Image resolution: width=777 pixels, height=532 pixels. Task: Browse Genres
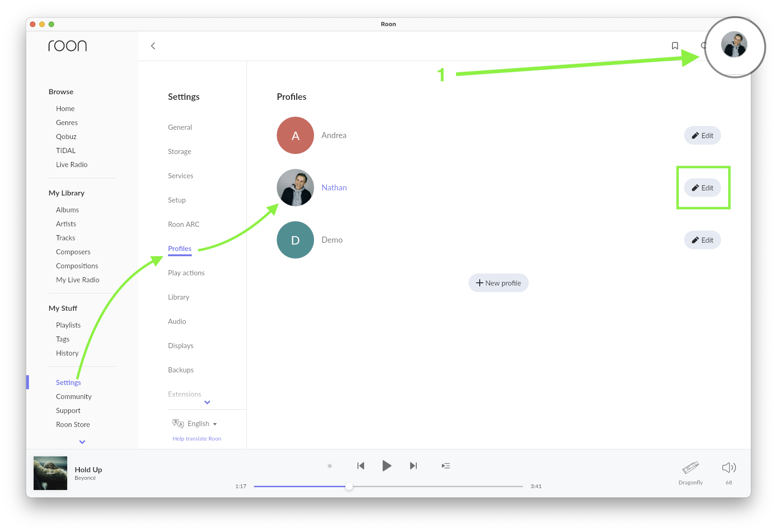[67, 123]
